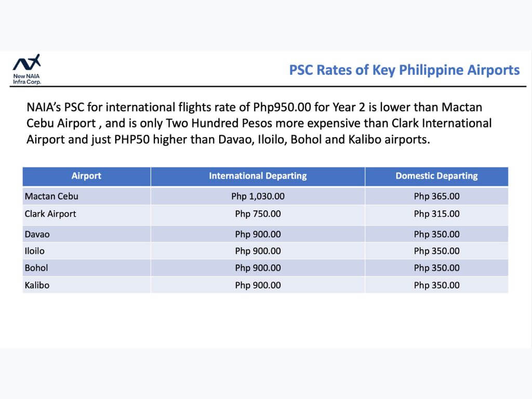Screen dimensions: 532x399
Task: Click the Php 315.00 domestic rate cell
Action: [x=436, y=214]
